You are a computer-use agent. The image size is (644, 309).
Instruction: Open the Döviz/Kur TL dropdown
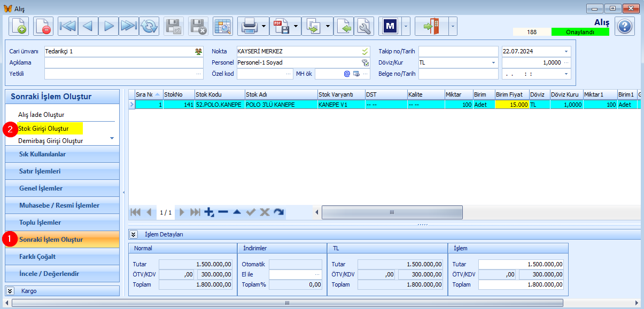[493, 62]
